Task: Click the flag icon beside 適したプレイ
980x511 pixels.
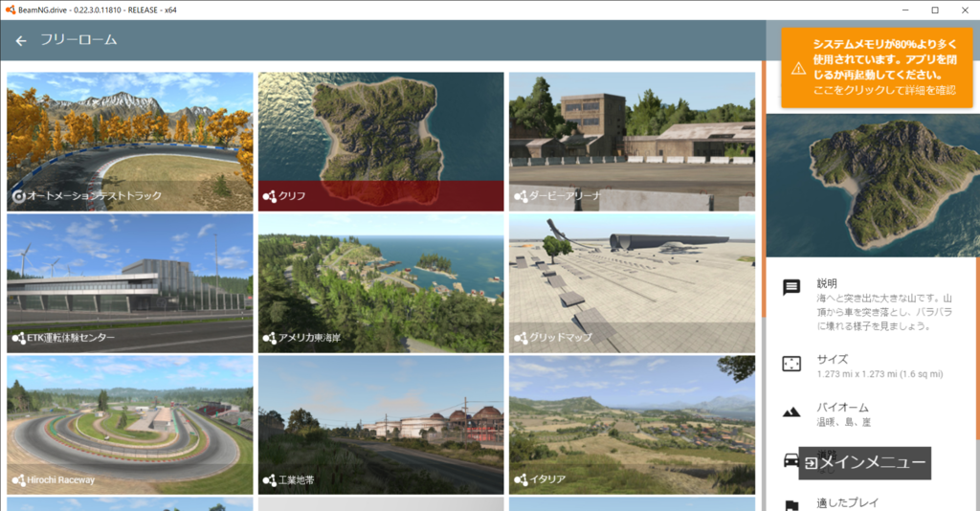Action: pos(791,505)
